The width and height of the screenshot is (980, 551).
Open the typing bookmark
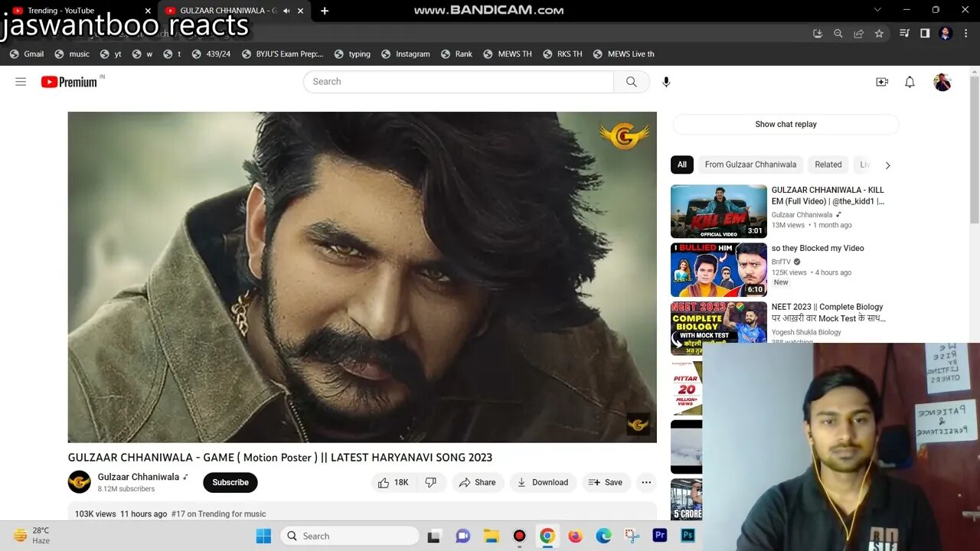click(351, 54)
